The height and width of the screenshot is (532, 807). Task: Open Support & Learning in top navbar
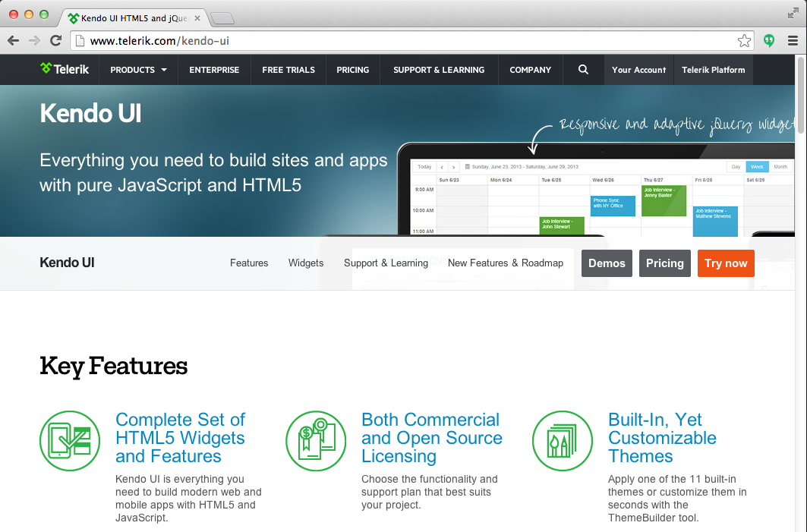pos(439,70)
